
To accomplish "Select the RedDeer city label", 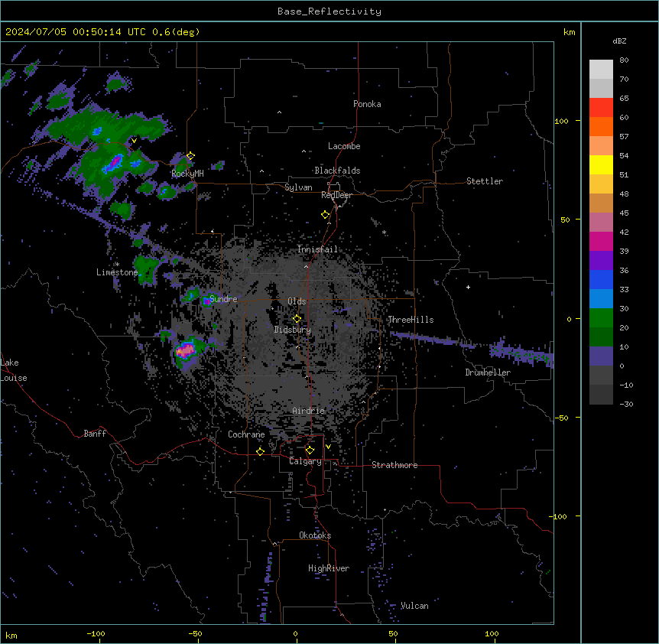I will tap(336, 195).
